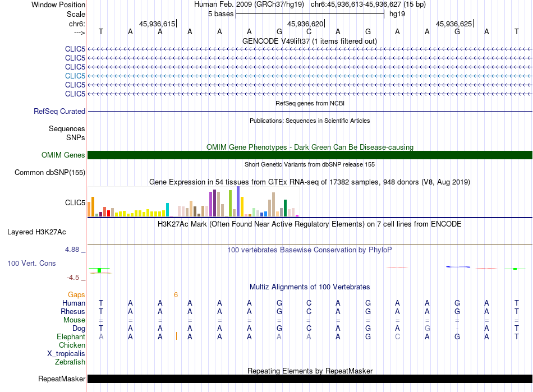Screen dimensions: 533x392
Task: Open the RepeatMasker track label
Action: 61,379
